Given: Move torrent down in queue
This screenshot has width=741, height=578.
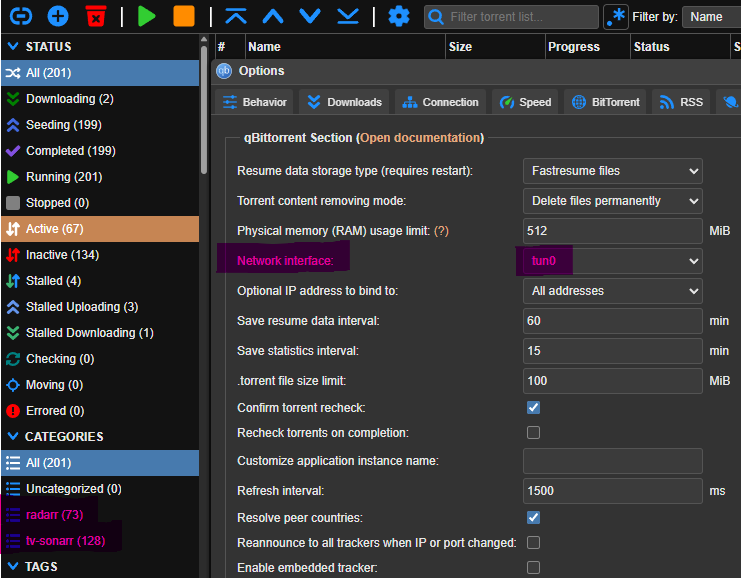Looking at the screenshot, I should [310, 16].
